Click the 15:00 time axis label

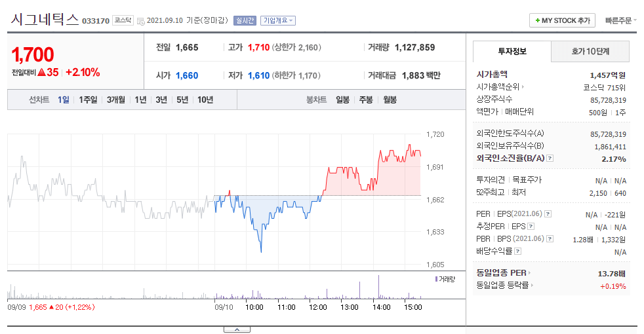(413, 307)
